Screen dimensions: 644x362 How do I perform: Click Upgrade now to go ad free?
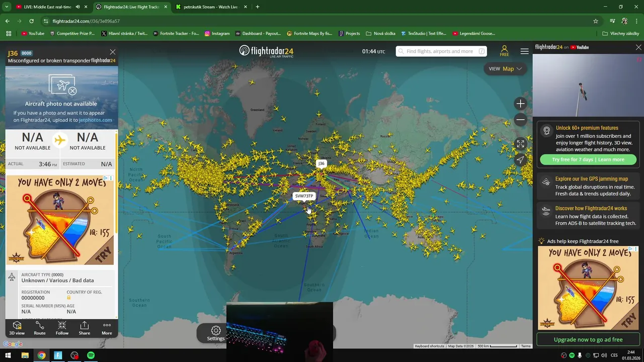(x=588, y=339)
